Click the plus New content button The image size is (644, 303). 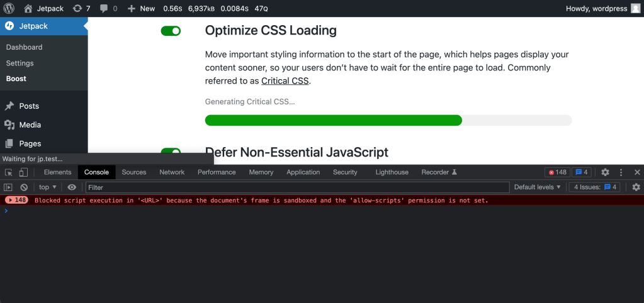(141, 8)
